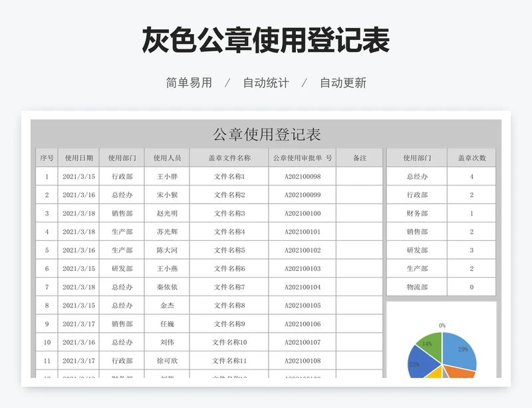Image resolution: width=532 pixels, height=408 pixels.
Task: Select the cell 文件名称6
Action: [229, 268]
